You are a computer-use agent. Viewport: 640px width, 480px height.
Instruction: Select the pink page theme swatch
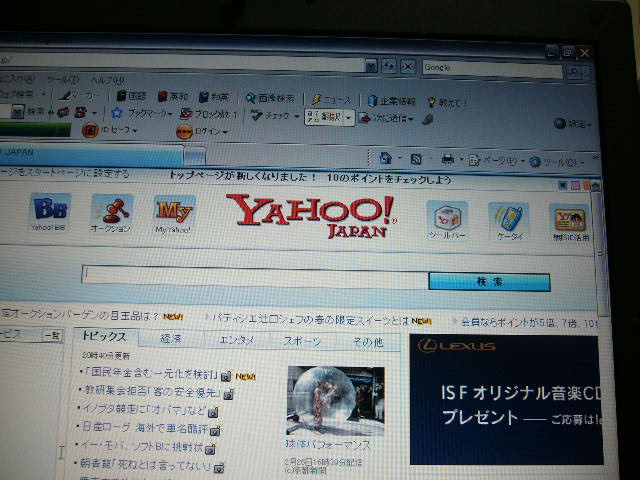click(x=575, y=186)
